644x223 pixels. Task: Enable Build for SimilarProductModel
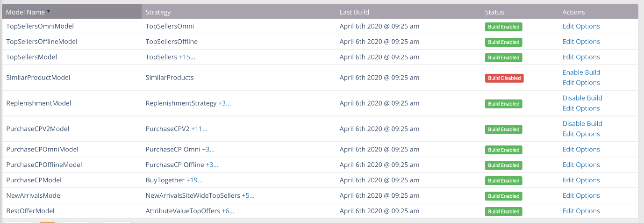(x=581, y=72)
